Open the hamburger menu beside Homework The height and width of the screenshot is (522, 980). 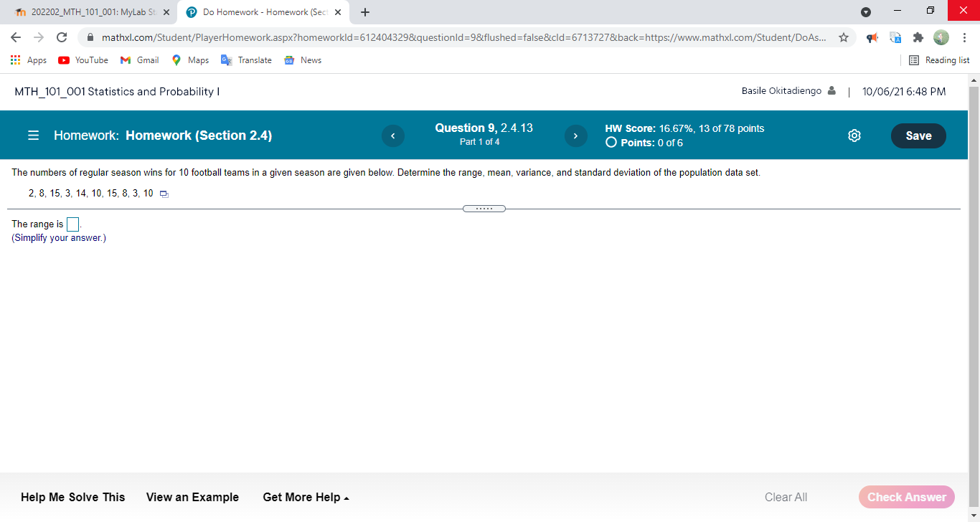(33, 136)
